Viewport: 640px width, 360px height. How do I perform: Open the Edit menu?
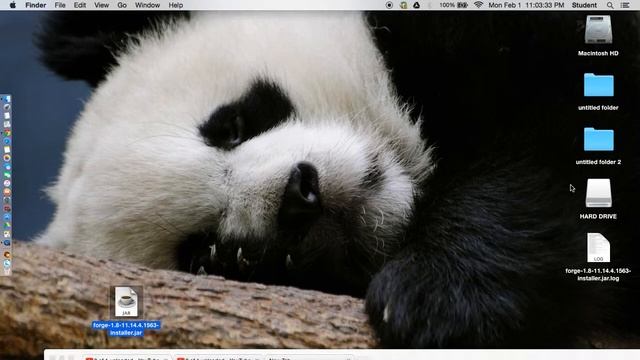point(80,5)
